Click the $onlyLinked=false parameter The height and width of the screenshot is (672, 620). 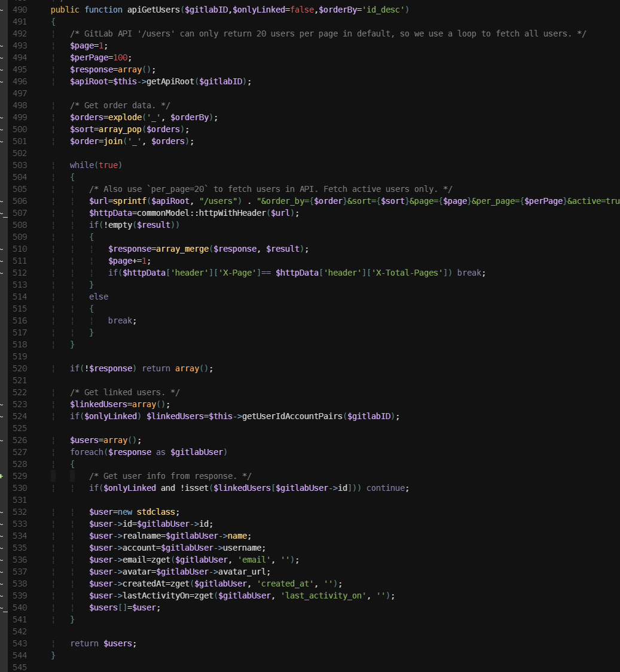click(x=273, y=10)
